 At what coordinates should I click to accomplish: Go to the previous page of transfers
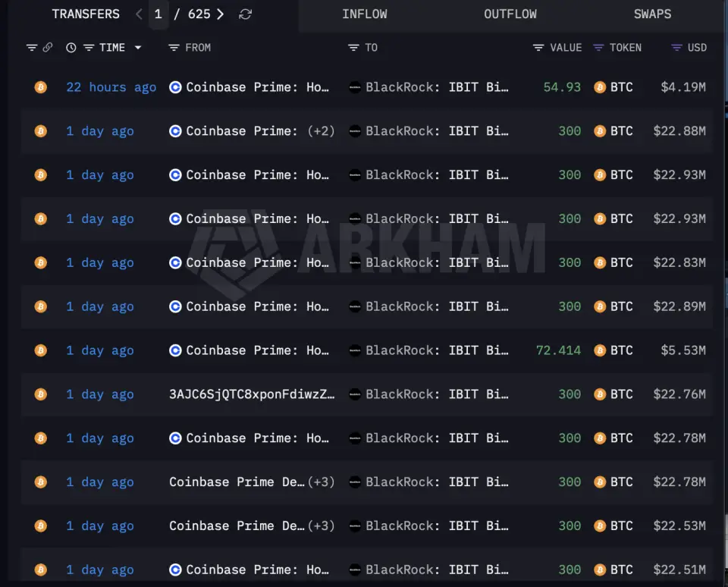(x=139, y=14)
